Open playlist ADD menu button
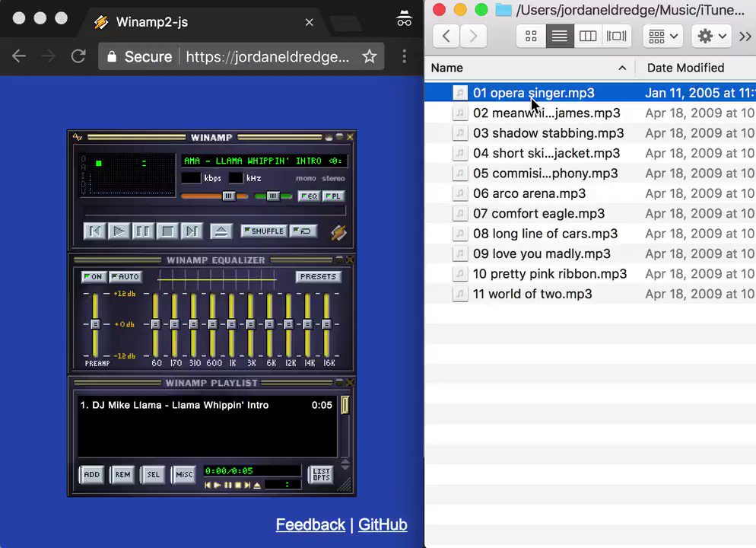The image size is (756, 548). (91, 475)
